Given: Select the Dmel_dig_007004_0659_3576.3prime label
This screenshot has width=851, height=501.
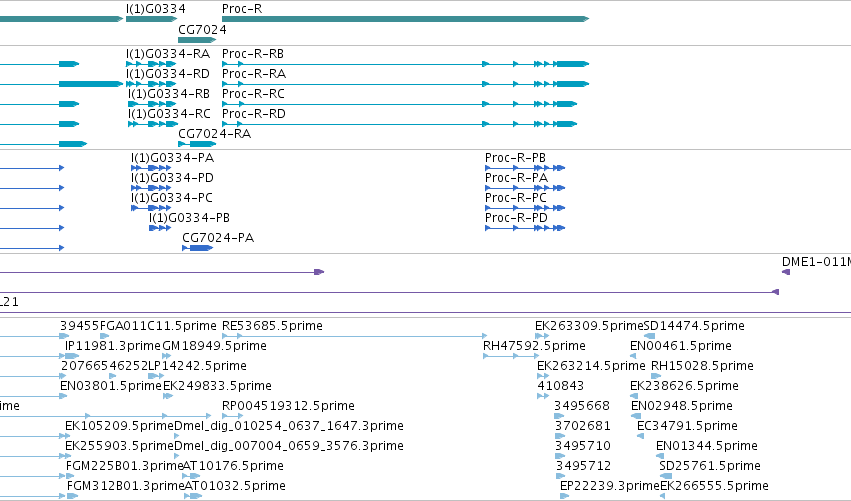Looking at the screenshot, I should point(289,446).
